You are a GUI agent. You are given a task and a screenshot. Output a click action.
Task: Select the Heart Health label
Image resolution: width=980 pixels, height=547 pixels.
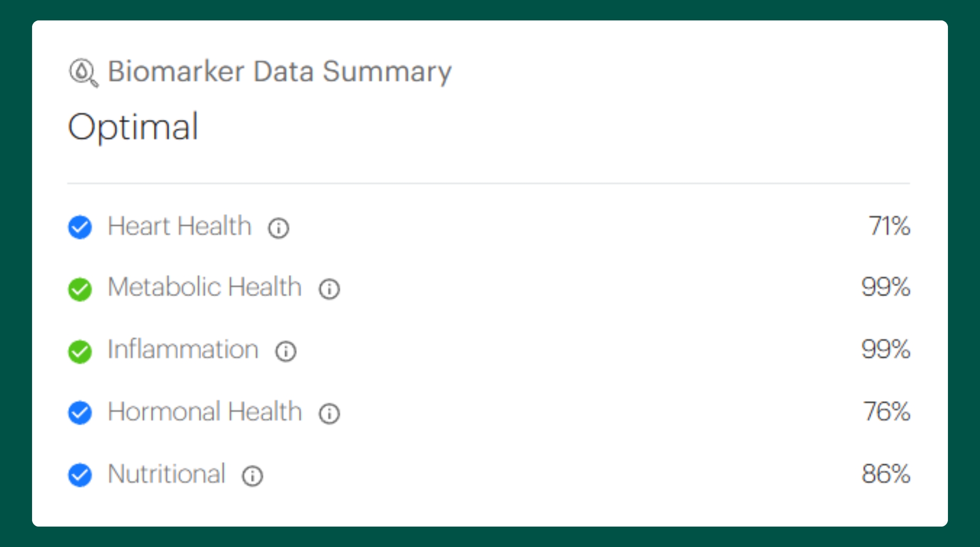pyautogui.click(x=179, y=226)
